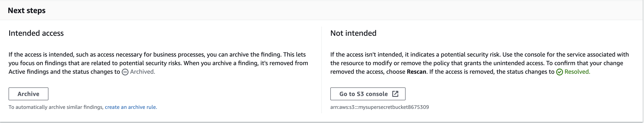Image resolution: width=644 pixels, height=123 pixels.
Task: Select the arn:aws:s3 bucket ARN text
Action: [x=379, y=107]
